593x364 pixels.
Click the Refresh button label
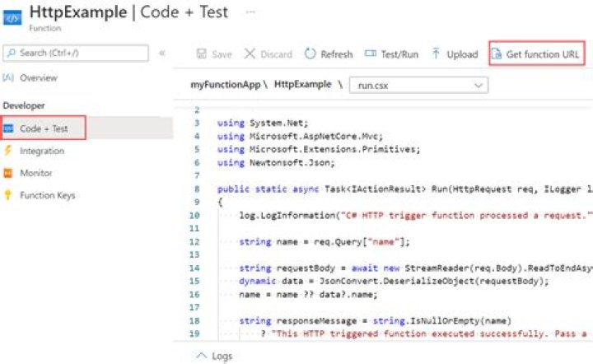[x=337, y=54]
